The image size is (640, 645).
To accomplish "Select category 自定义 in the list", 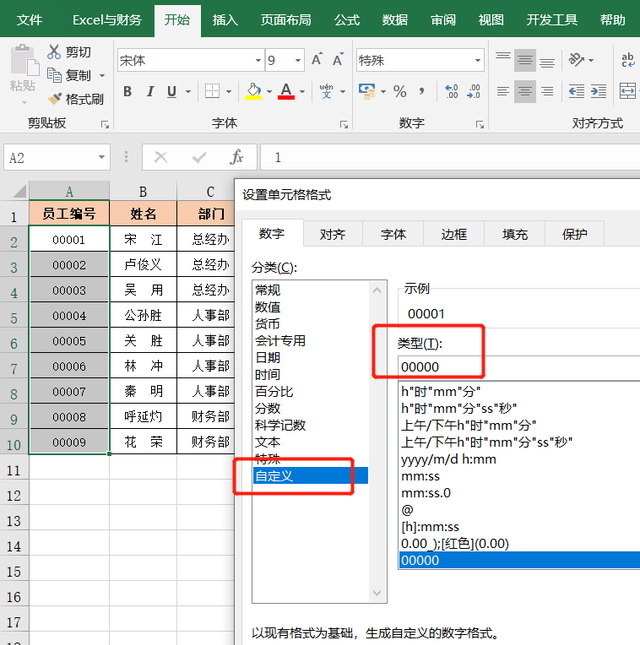I will [311, 476].
